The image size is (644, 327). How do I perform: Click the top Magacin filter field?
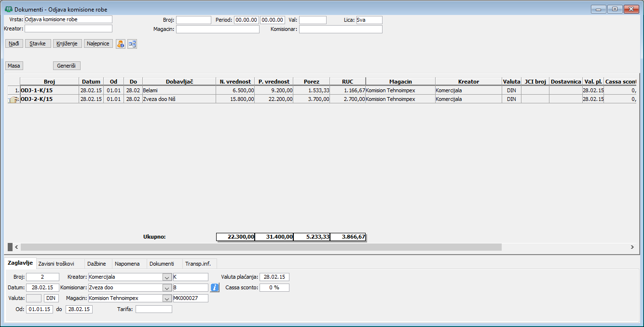pos(218,29)
